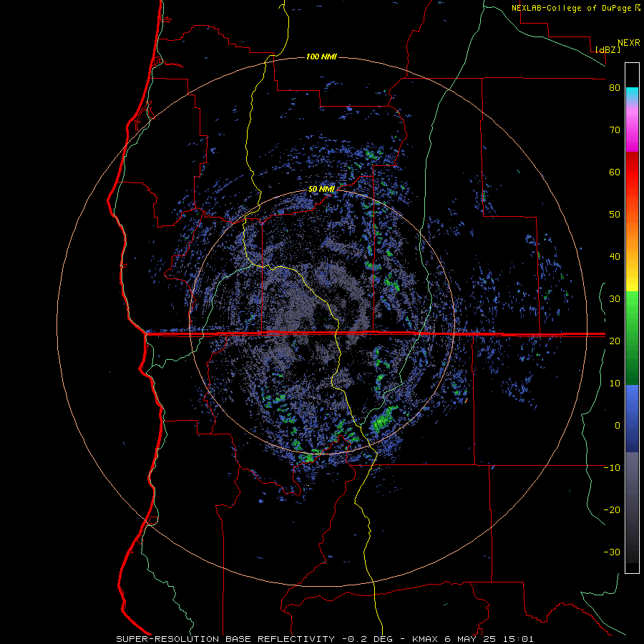Click the 60 value on the dBZ scale

click(x=615, y=172)
